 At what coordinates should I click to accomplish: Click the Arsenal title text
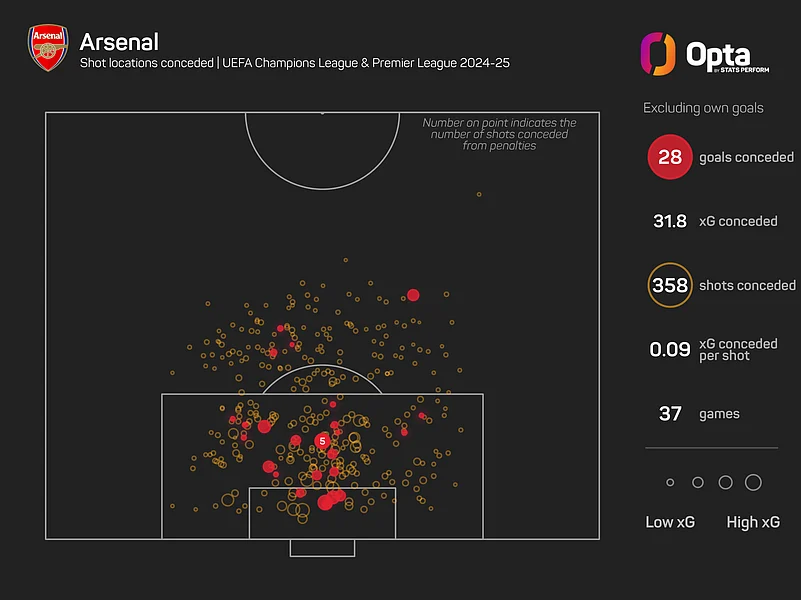point(119,42)
